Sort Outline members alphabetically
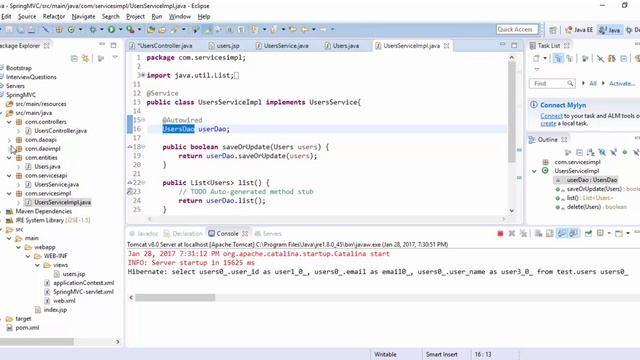This screenshot has height=360, width=640. (591, 152)
